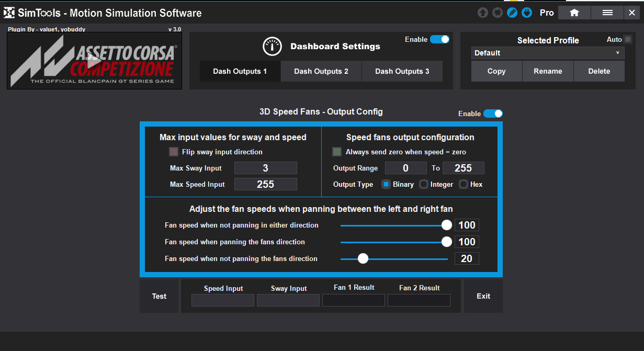This screenshot has width=644, height=351.
Task: Go to the Home screen icon
Action: coord(574,13)
